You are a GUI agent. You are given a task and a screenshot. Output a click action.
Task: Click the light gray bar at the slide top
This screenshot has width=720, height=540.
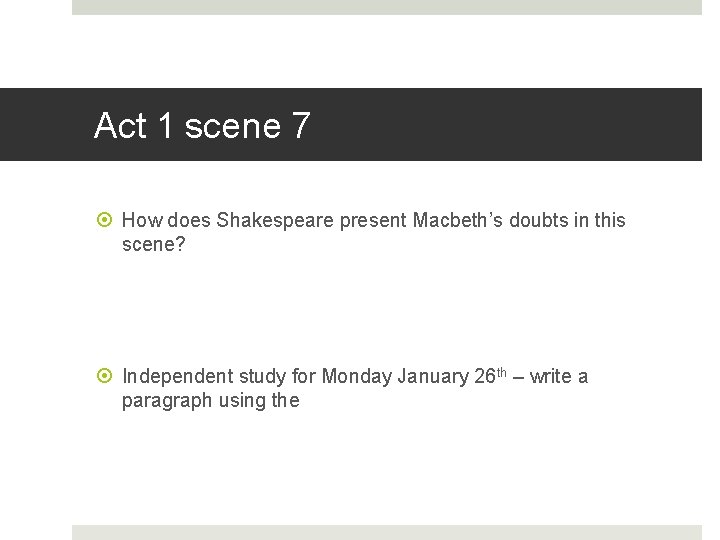click(x=386, y=7)
